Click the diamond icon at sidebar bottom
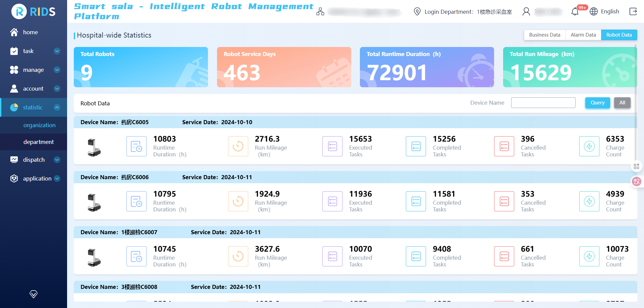 [34, 294]
